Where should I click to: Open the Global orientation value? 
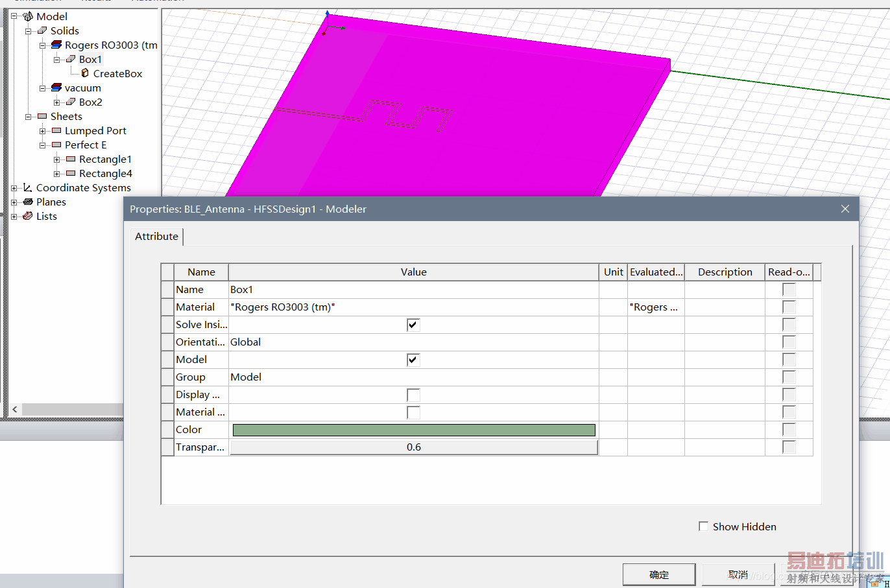[x=414, y=342]
